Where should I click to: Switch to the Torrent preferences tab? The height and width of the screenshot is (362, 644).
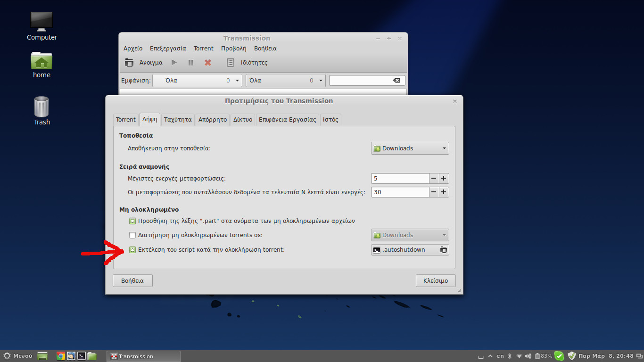(x=126, y=120)
